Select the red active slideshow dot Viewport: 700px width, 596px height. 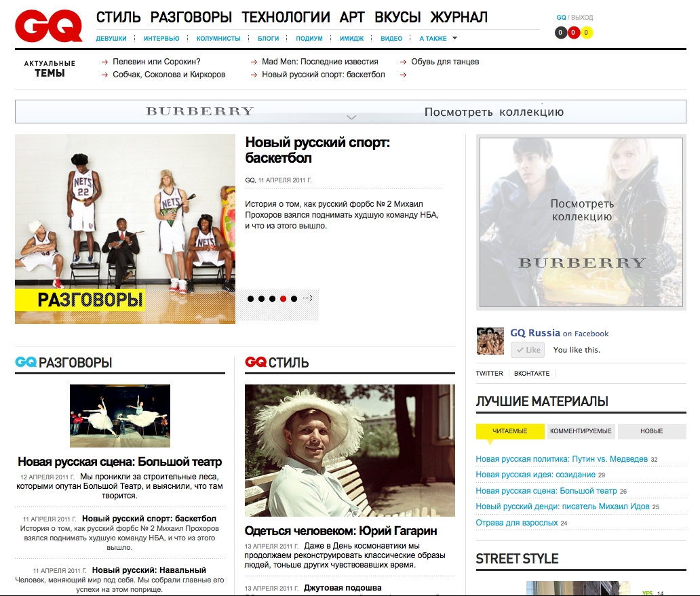point(283,299)
